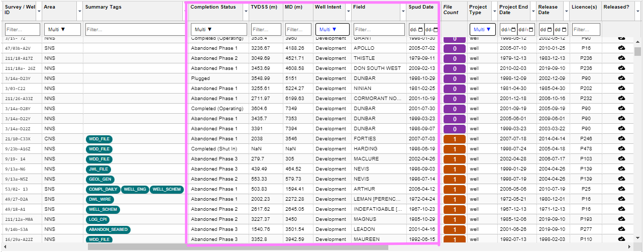The width and height of the screenshot is (644, 252).
Task: Open Well Intent Multi filter dropdown
Action: point(332,30)
